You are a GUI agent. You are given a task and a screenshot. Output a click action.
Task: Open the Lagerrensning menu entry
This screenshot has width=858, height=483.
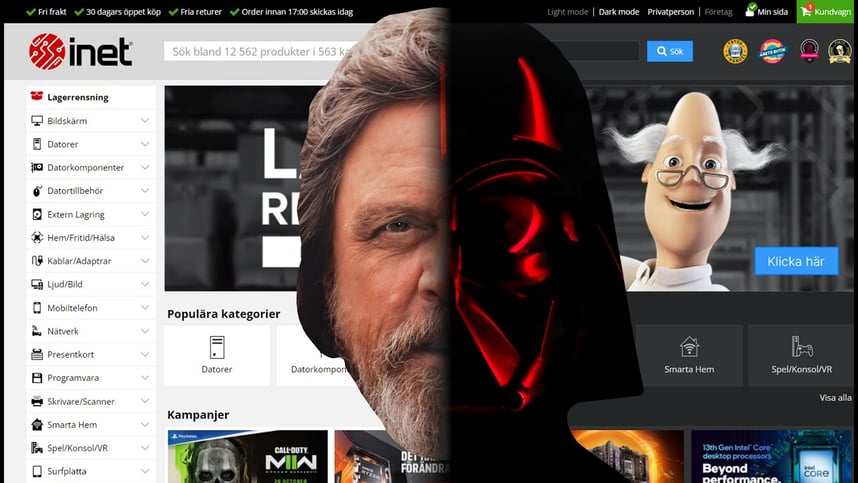(91, 97)
